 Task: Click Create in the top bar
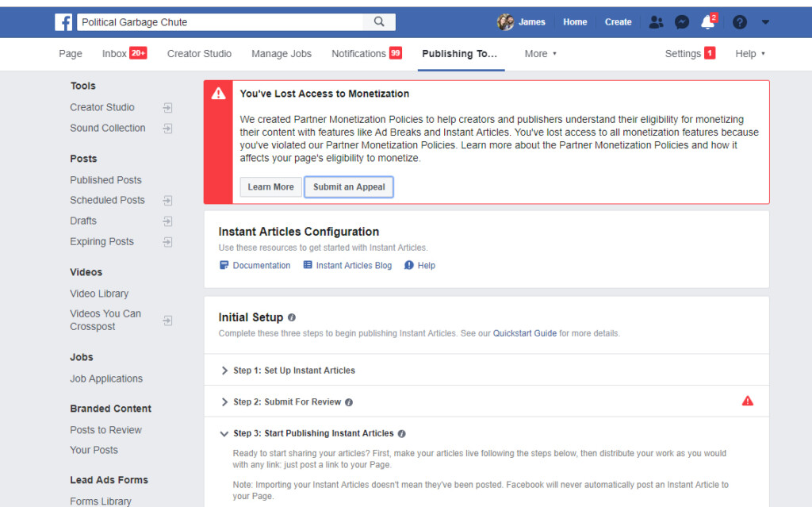pyautogui.click(x=618, y=21)
